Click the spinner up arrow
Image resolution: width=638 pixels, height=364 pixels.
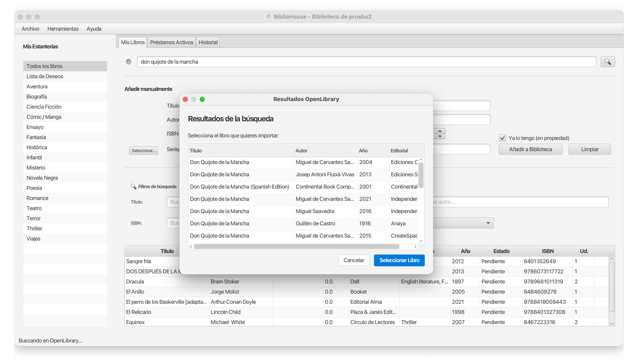pyautogui.click(x=440, y=131)
